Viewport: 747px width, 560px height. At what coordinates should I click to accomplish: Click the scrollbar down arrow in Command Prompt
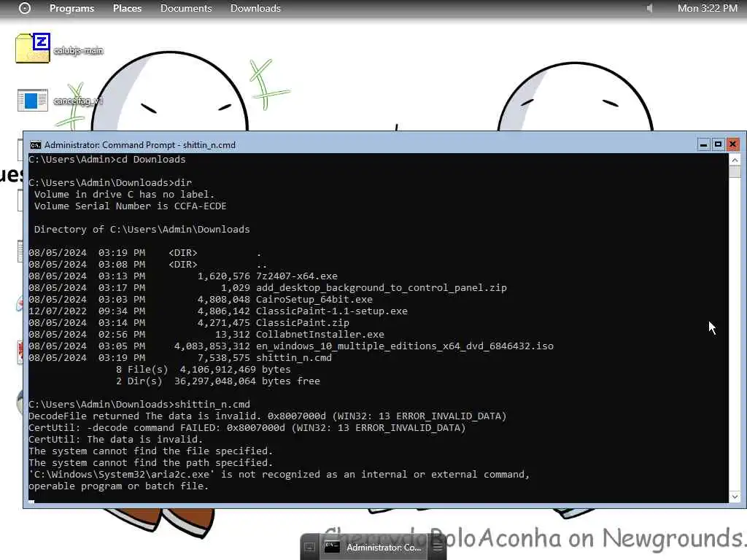[x=735, y=497]
